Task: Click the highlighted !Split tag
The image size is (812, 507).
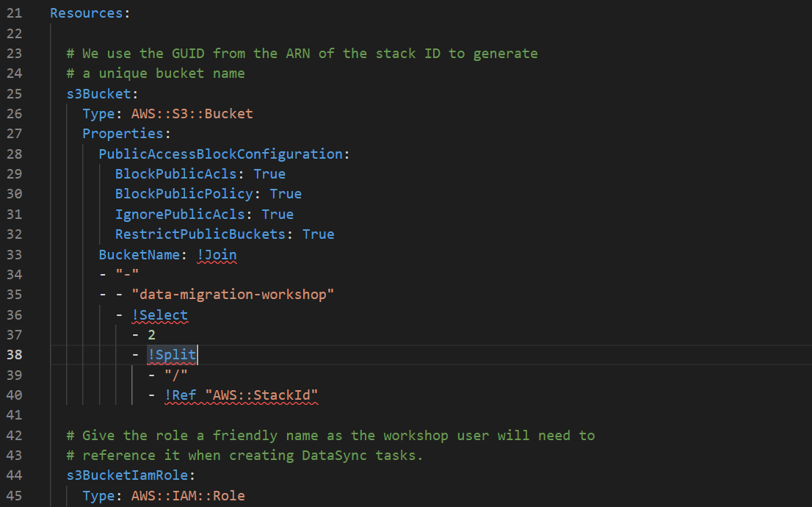Action: click(172, 355)
